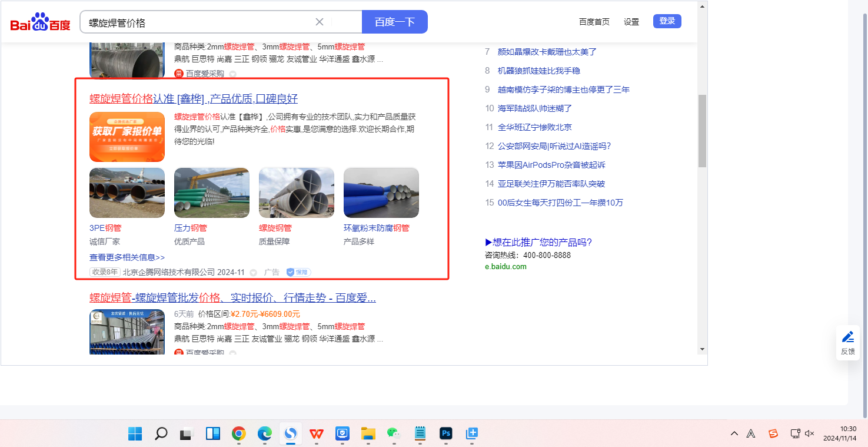
Task: Open the 3PE钢管 product image
Action: pyautogui.click(x=127, y=193)
